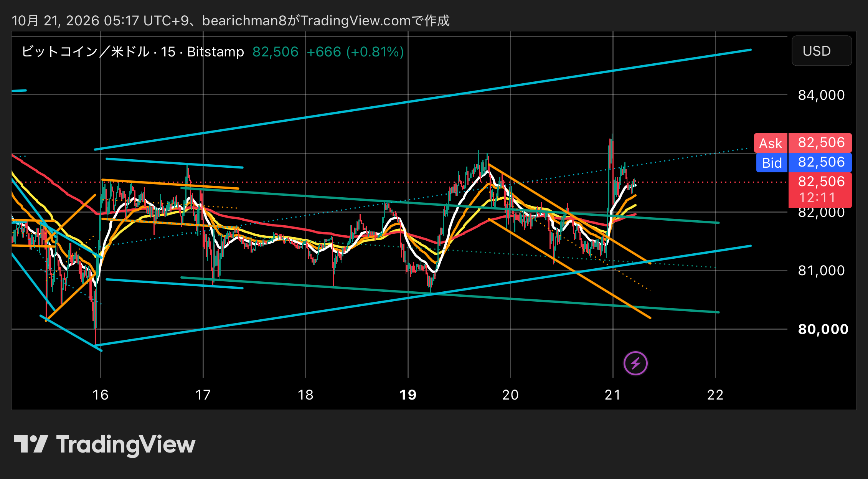The width and height of the screenshot is (868, 479).
Task: Click date label 17 on time axis
Action: (x=203, y=395)
